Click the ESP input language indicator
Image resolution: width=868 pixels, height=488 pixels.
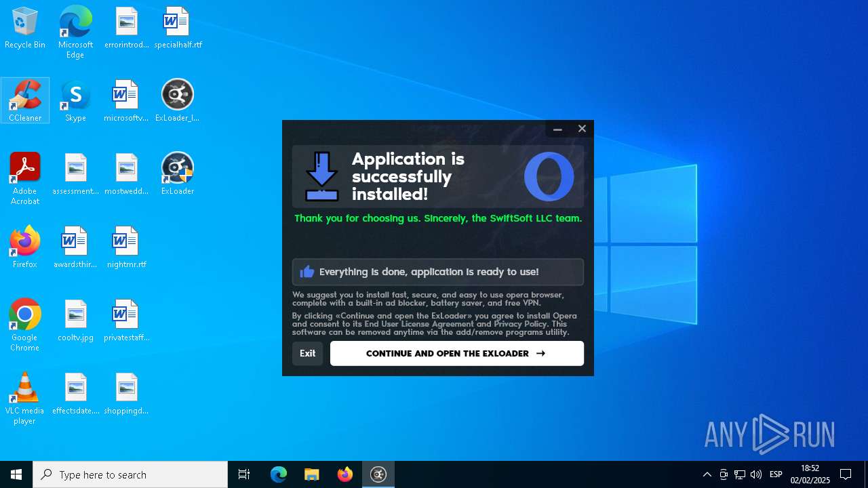point(776,474)
